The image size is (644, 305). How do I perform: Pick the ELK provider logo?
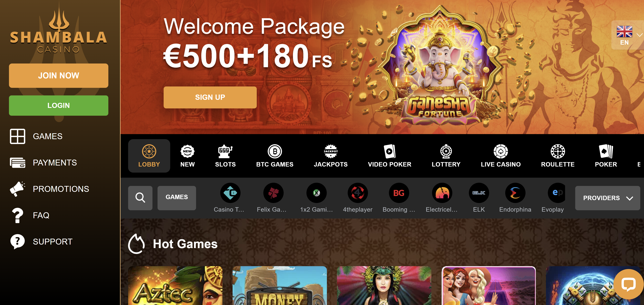(x=479, y=193)
